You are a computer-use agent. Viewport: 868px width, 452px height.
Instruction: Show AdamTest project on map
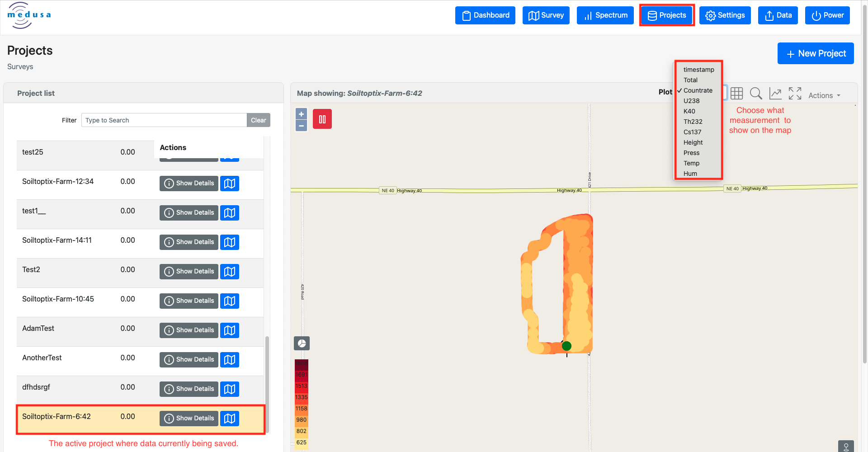tap(230, 330)
